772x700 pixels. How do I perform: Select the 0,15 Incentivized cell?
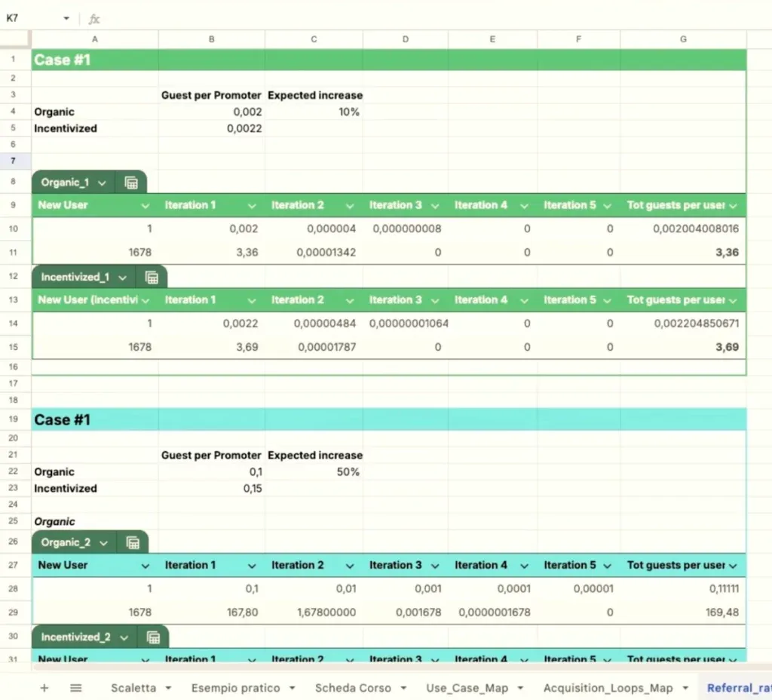(x=212, y=488)
